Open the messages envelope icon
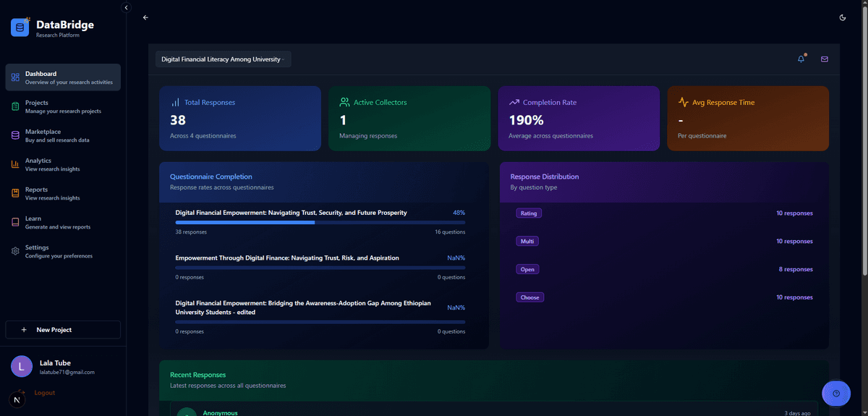 [824, 59]
